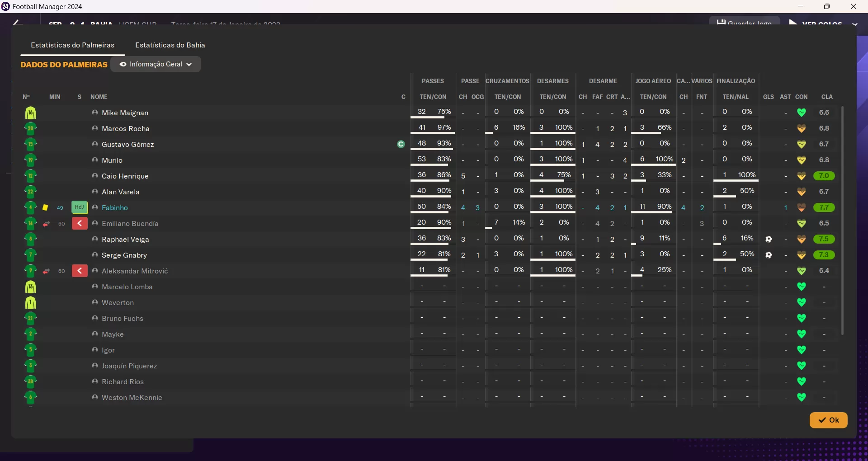This screenshot has width=868, height=461.
Task: Sort by the MIN column header
Action: 55,97
